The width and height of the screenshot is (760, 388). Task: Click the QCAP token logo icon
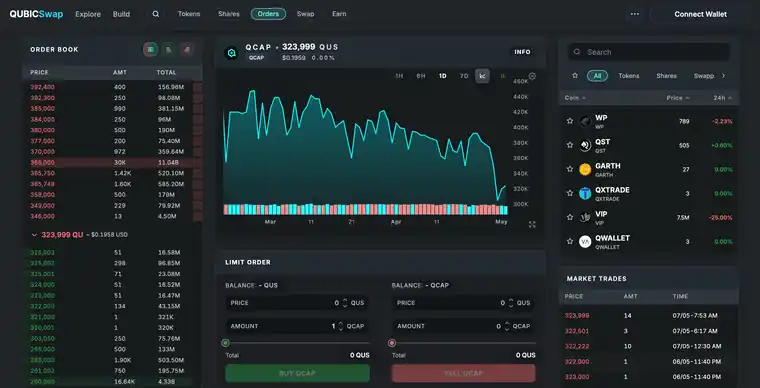coord(232,52)
